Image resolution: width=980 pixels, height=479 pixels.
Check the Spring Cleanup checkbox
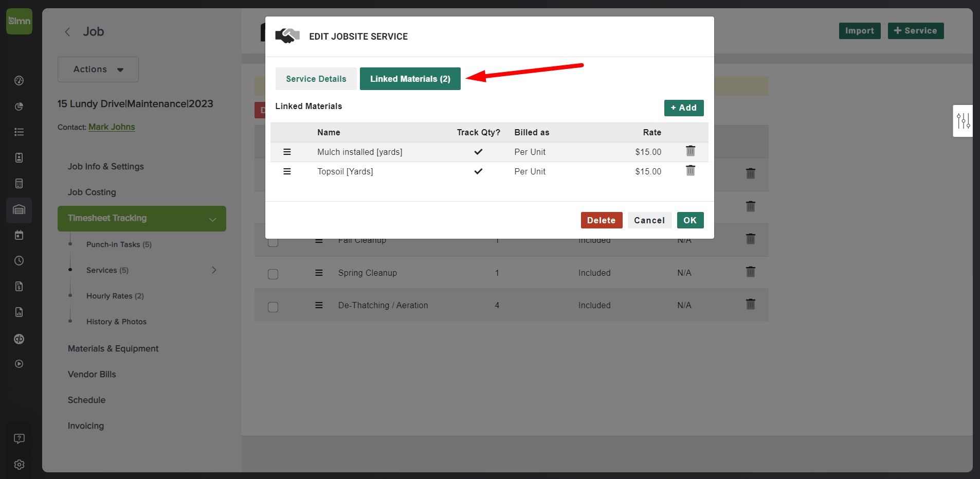(x=273, y=274)
